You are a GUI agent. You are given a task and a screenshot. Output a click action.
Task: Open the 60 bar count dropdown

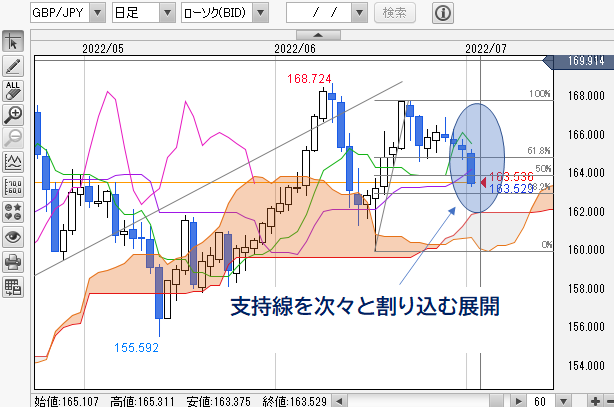pyautogui.click(x=563, y=401)
